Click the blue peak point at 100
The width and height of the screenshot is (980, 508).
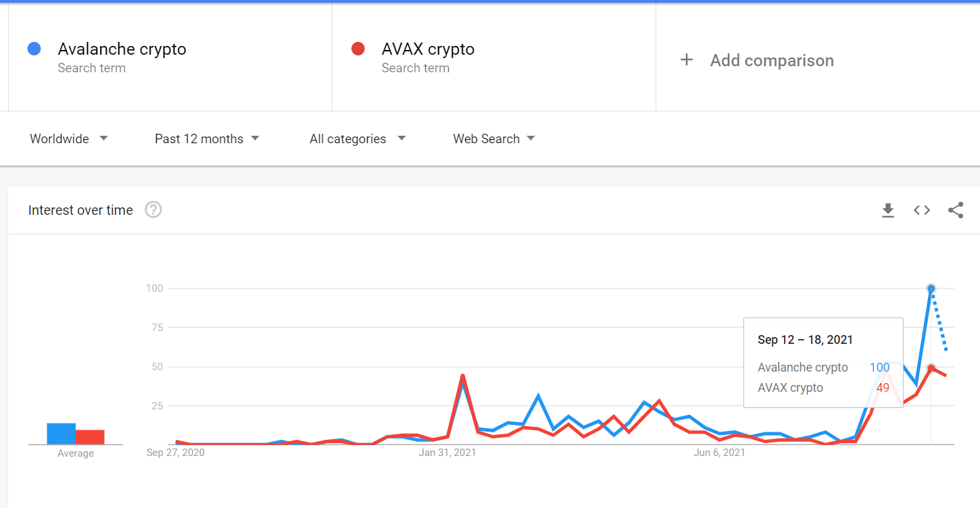coord(931,288)
